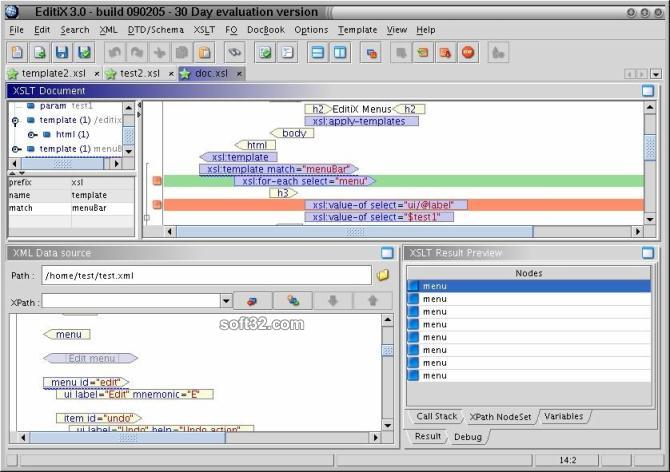Redo the last undone edit
670x472 pixels.
(137, 53)
